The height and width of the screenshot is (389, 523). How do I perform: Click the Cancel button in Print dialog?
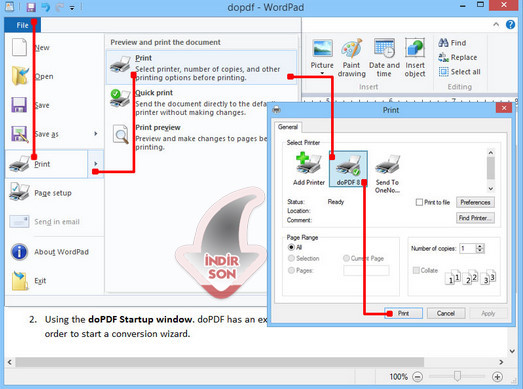click(446, 313)
